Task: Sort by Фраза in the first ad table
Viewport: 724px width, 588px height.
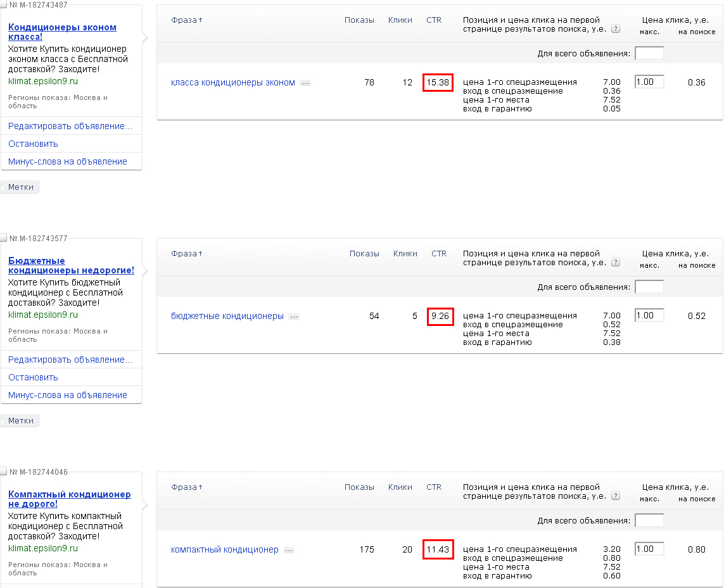Action: (x=186, y=20)
